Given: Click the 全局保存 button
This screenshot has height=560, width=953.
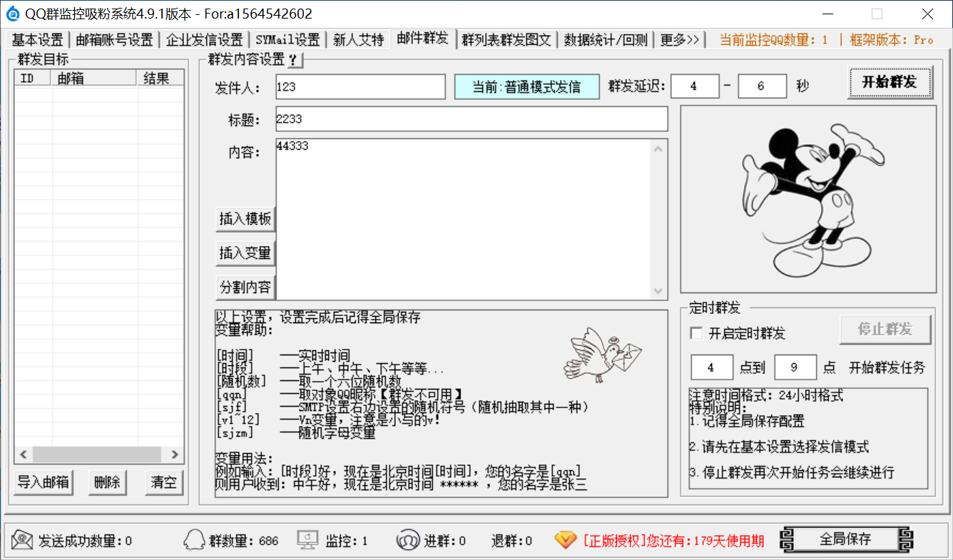Looking at the screenshot, I should tap(846, 539).
